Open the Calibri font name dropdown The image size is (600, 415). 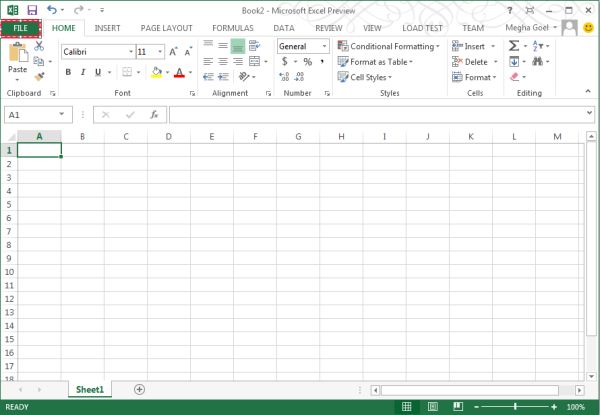pos(131,52)
